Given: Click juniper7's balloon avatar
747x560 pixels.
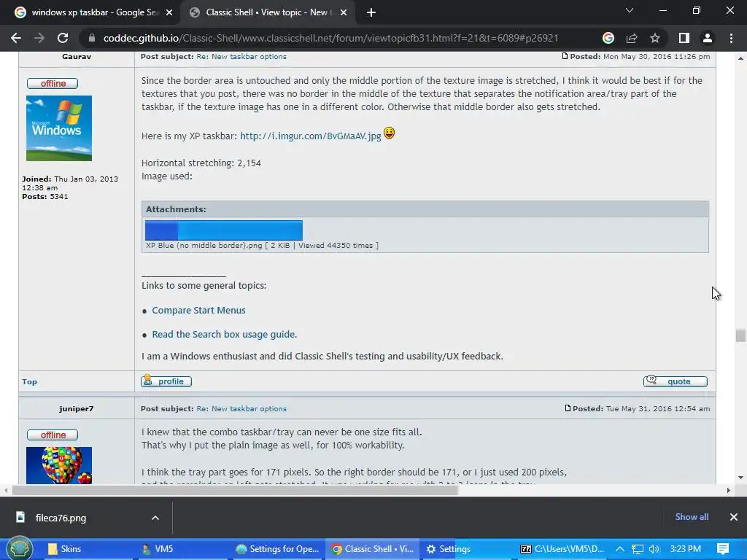Looking at the screenshot, I should [59, 465].
